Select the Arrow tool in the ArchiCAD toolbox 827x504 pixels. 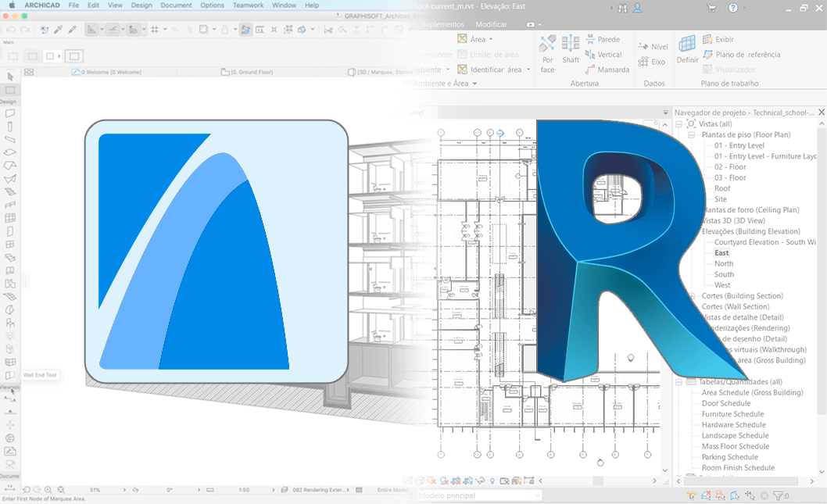click(x=10, y=77)
